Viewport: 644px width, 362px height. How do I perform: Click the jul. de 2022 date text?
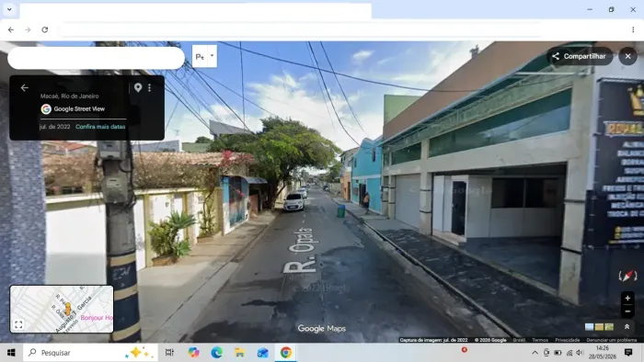pyautogui.click(x=54, y=127)
